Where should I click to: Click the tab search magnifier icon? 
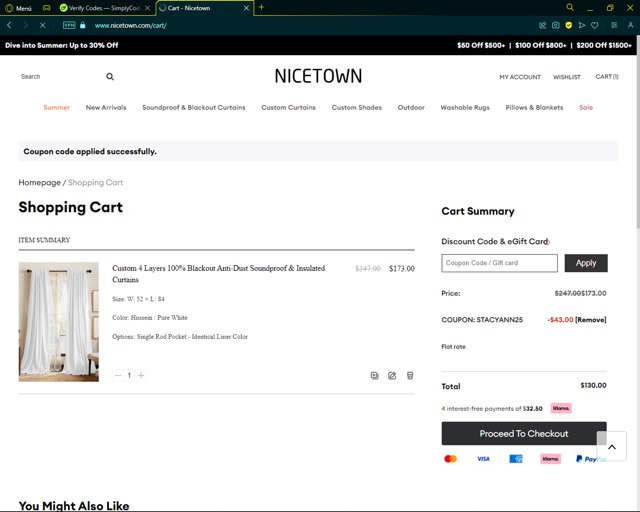pyautogui.click(x=570, y=7)
